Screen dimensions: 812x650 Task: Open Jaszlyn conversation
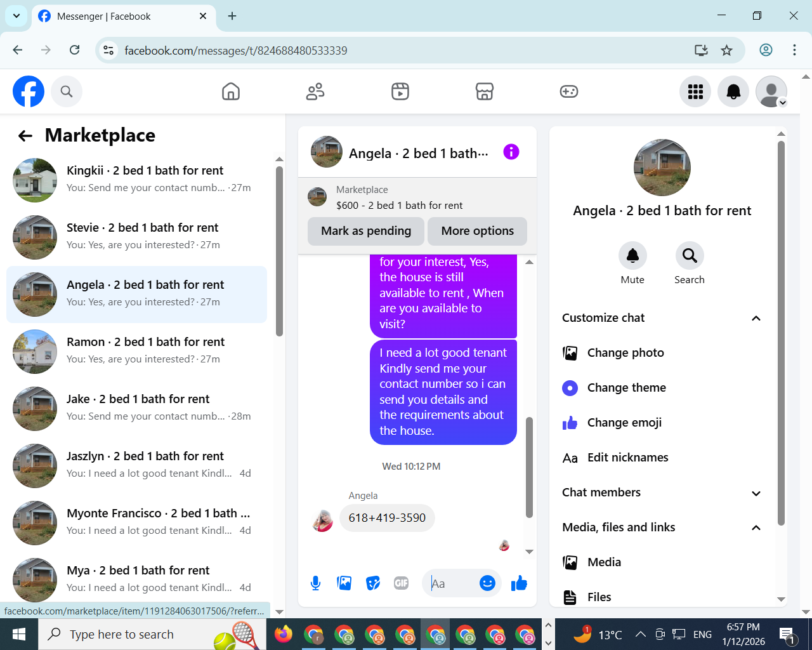click(x=136, y=466)
